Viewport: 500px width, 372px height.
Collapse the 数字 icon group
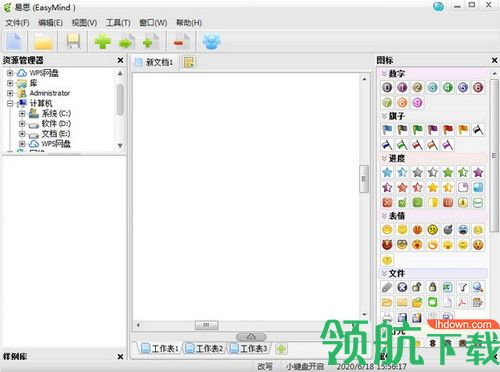click(384, 73)
